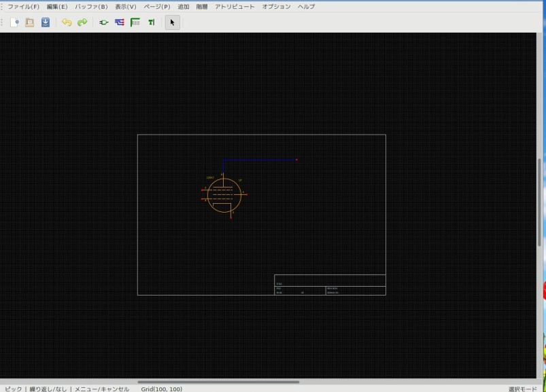Image resolution: width=546 pixels, height=392 pixels.
Task: Select the Add Net tool
Action: (x=120, y=22)
